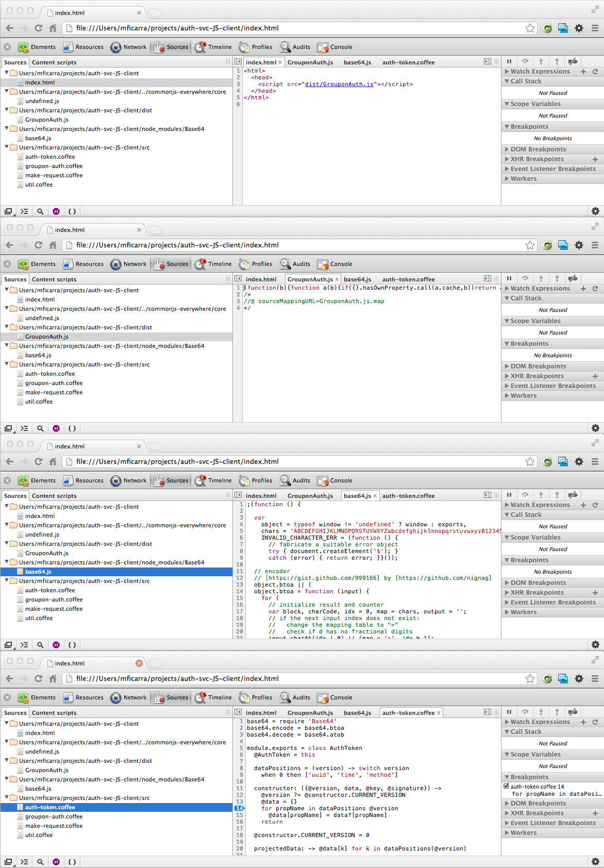
Task: Open DevTools settings gear in window showing auth-token.coffee
Action: point(595,862)
